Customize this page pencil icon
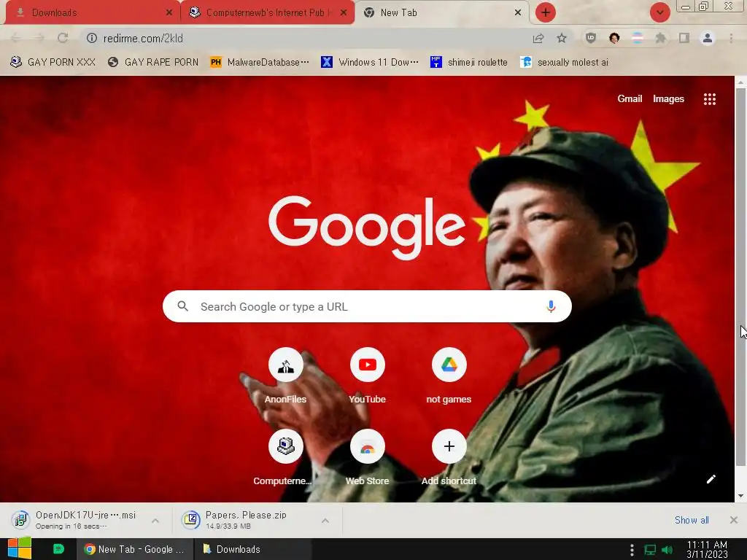This screenshot has width=747, height=560. [x=711, y=479]
